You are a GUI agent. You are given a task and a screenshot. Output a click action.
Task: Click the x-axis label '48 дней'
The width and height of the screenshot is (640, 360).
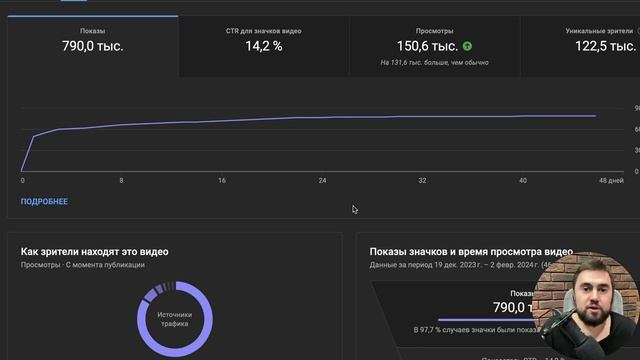(611, 180)
